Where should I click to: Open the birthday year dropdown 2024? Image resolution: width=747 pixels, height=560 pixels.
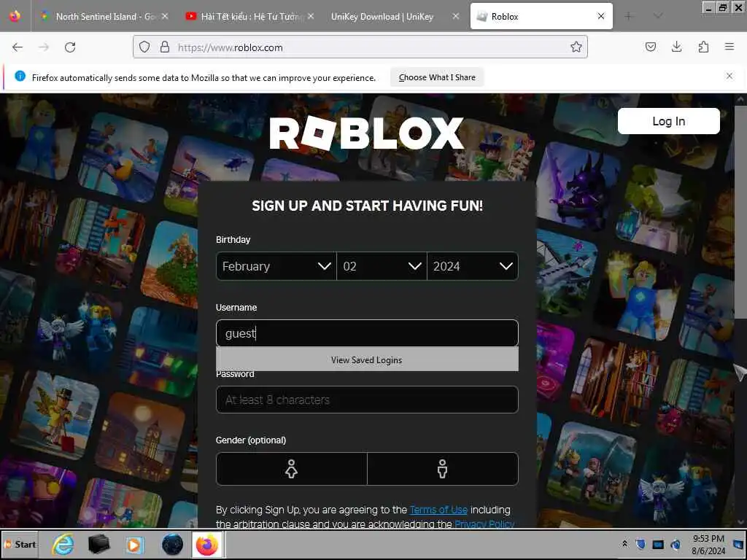[473, 266]
